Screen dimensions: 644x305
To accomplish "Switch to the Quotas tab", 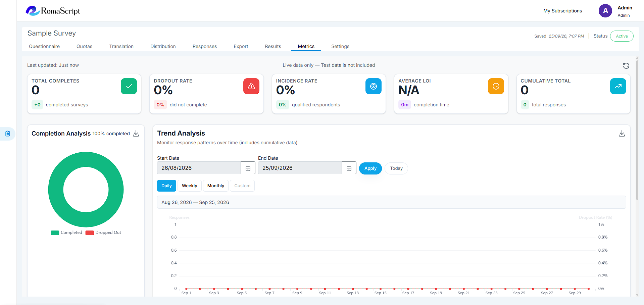I will tap(84, 46).
